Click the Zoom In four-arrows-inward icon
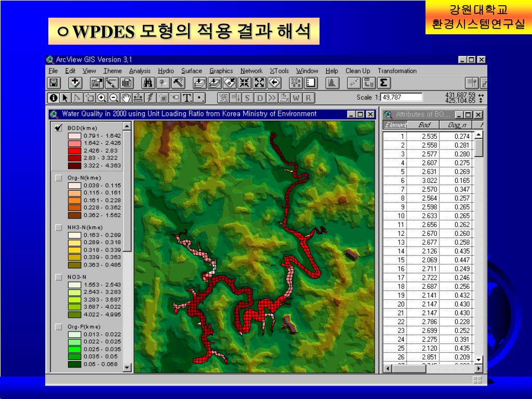 [x=244, y=83]
